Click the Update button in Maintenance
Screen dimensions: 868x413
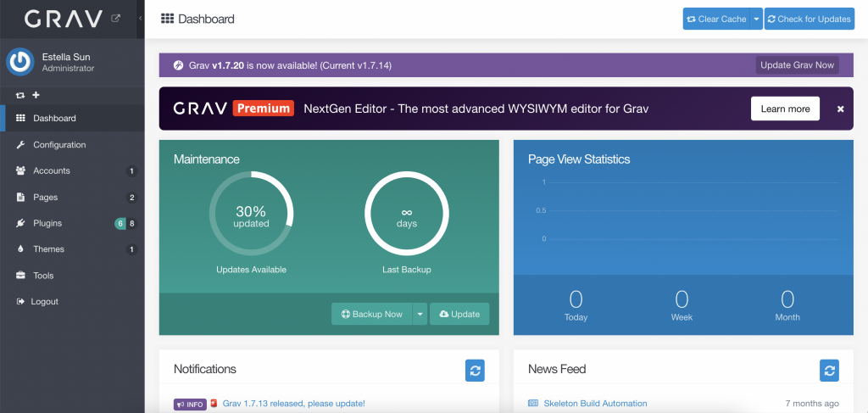(x=459, y=314)
